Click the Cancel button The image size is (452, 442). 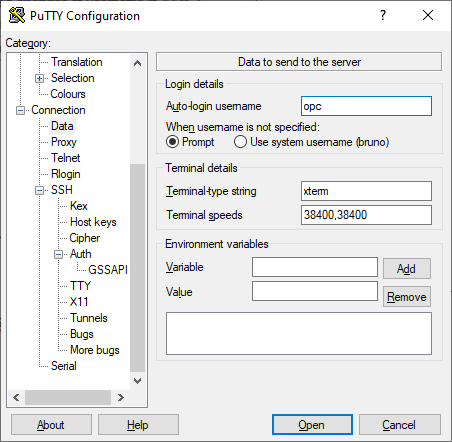[x=400, y=425]
